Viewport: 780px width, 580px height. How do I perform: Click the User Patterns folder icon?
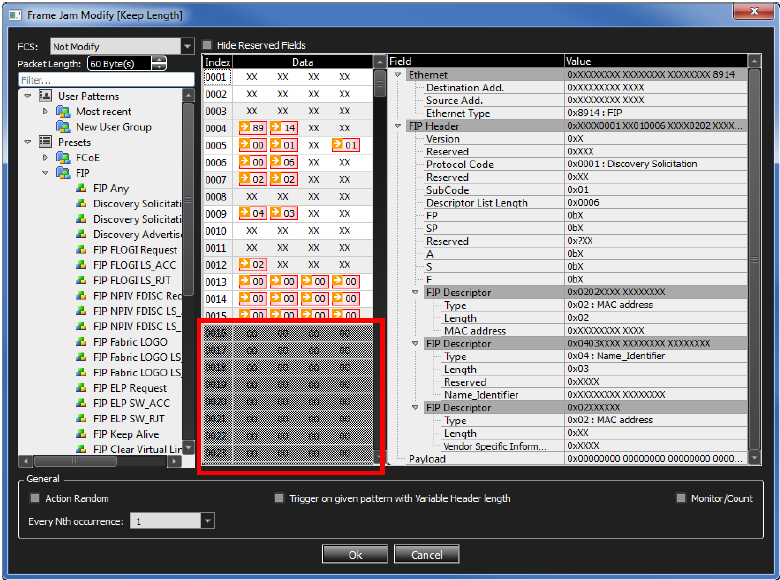point(46,96)
